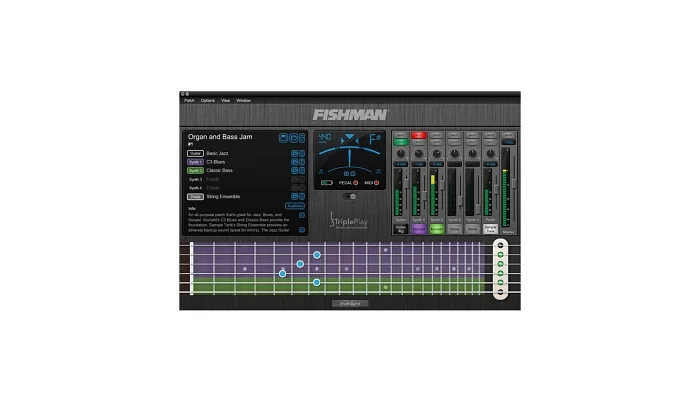Image resolution: width=700 pixels, height=400 pixels.
Task: Open the green Kontakt selector under Synth 2
Action: click(x=437, y=229)
